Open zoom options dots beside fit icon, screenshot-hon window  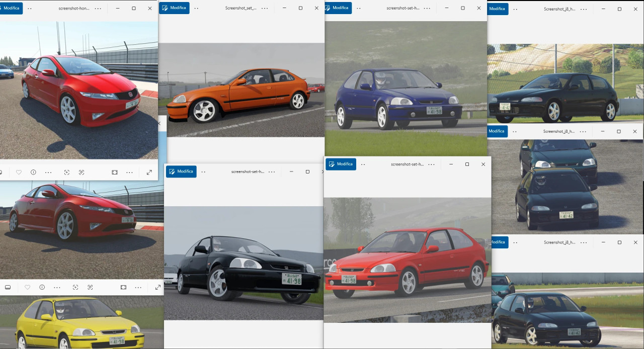tap(130, 172)
